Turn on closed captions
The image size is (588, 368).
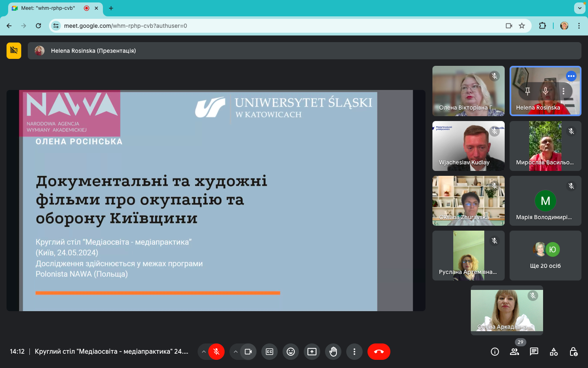(x=269, y=352)
